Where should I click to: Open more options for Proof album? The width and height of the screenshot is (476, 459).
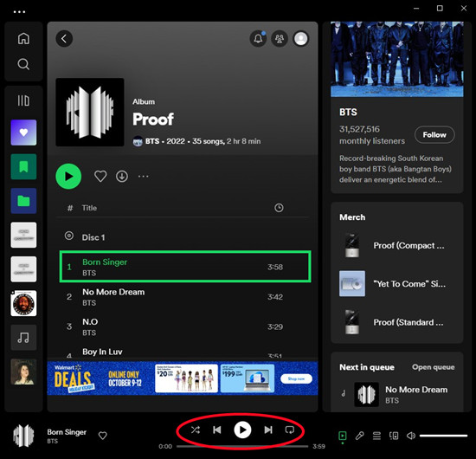pos(144,176)
